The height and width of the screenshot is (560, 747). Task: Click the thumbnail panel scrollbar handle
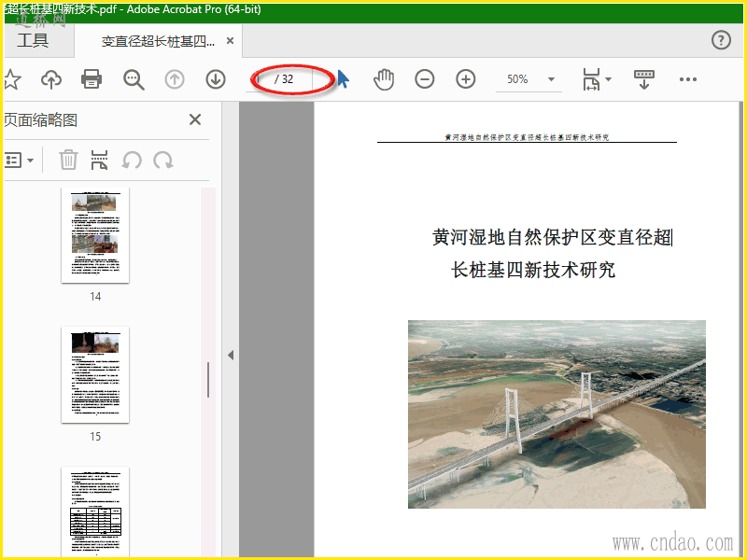(208, 380)
